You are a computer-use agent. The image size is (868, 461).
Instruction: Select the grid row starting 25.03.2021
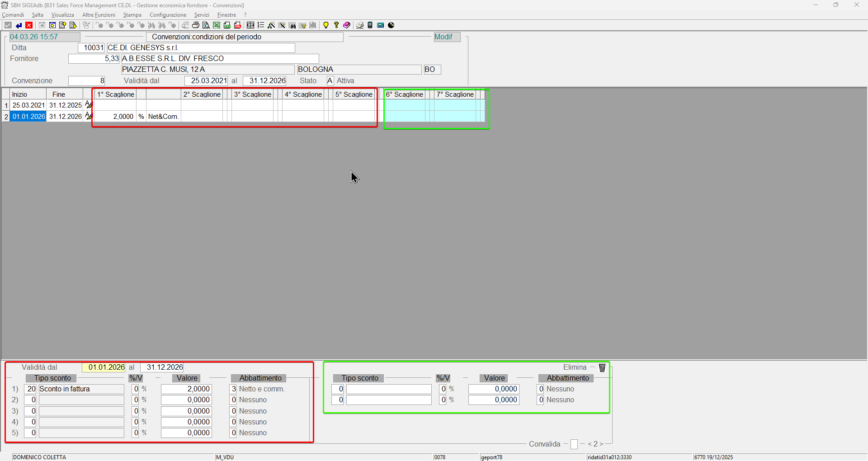point(28,105)
